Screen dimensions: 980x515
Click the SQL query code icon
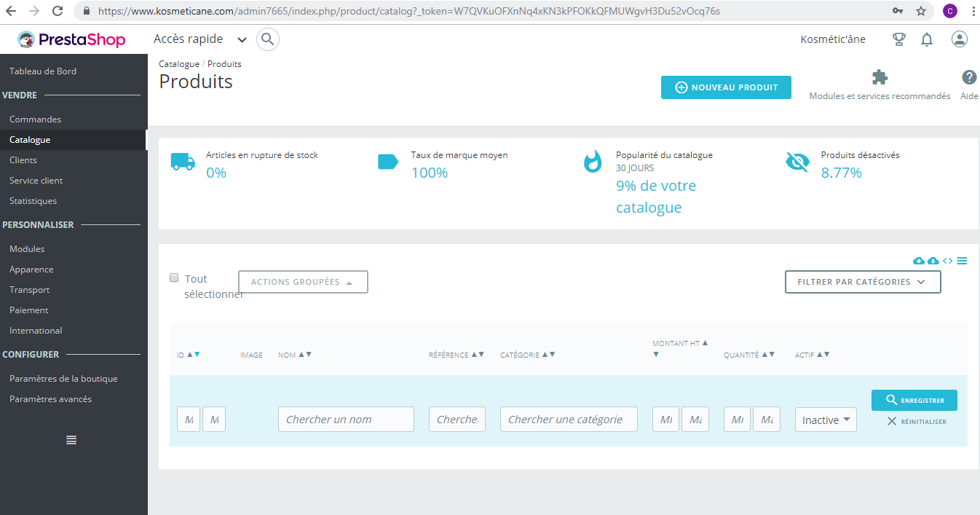click(947, 261)
